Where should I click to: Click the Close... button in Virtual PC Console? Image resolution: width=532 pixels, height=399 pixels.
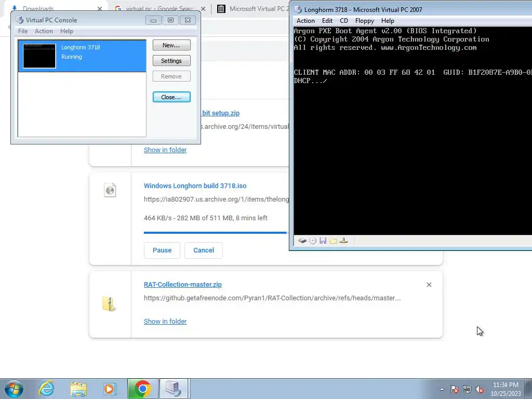pos(171,97)
